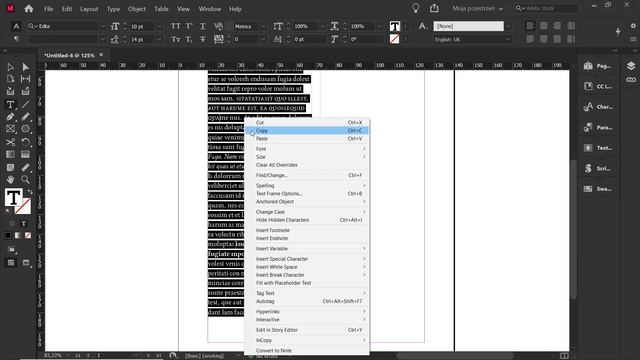
Task: Toggle Underline formatting
Action: 202,26
